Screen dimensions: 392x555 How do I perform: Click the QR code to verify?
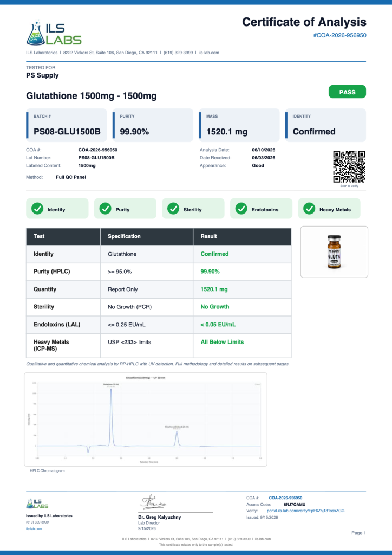(x=349, y=166)
